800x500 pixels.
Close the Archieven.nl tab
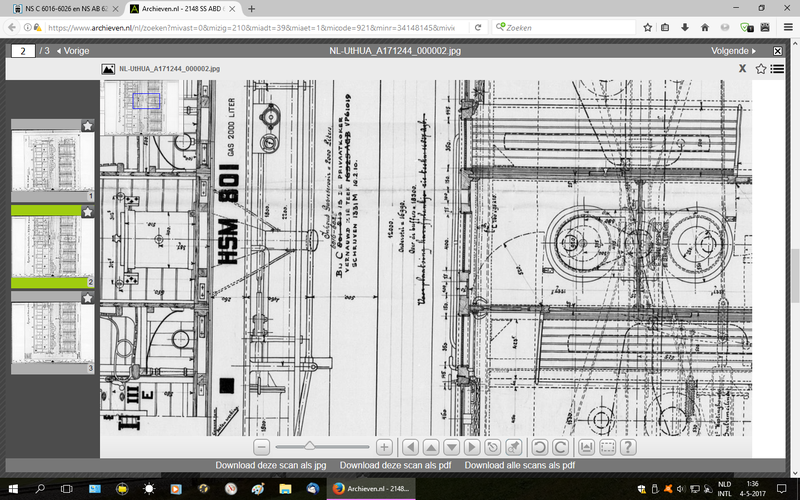tap(232, 9)
